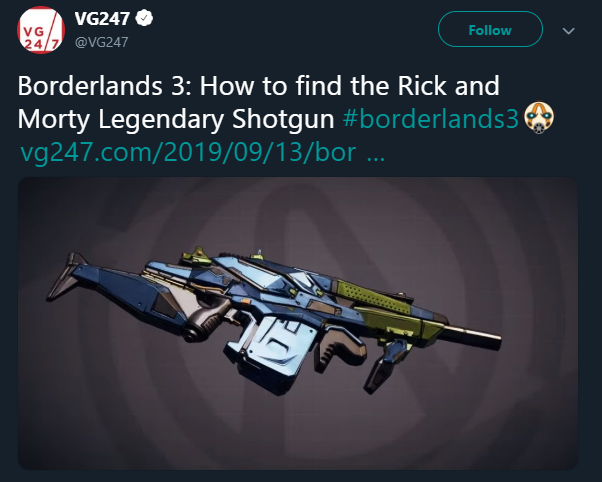The width and height of the screenshot is (602, 482).
Task: Open tweet options chevron menu
Action: coord(568,31)
